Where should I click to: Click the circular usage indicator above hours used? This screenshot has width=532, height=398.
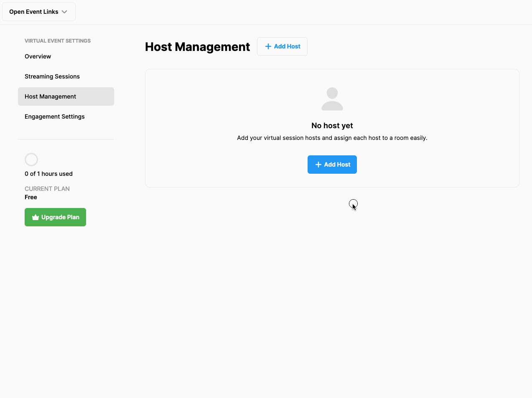(x=31, y=159)
